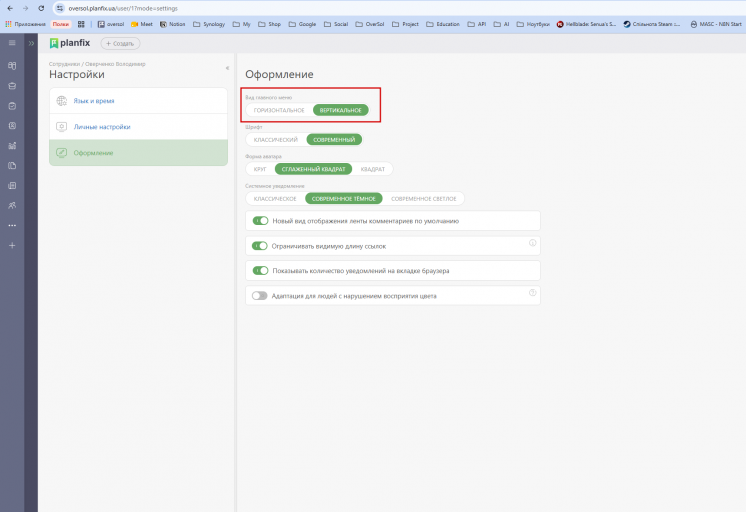Expand the Synology bookmark folder
The image size is (746, 512).
(x=209, y=24)
